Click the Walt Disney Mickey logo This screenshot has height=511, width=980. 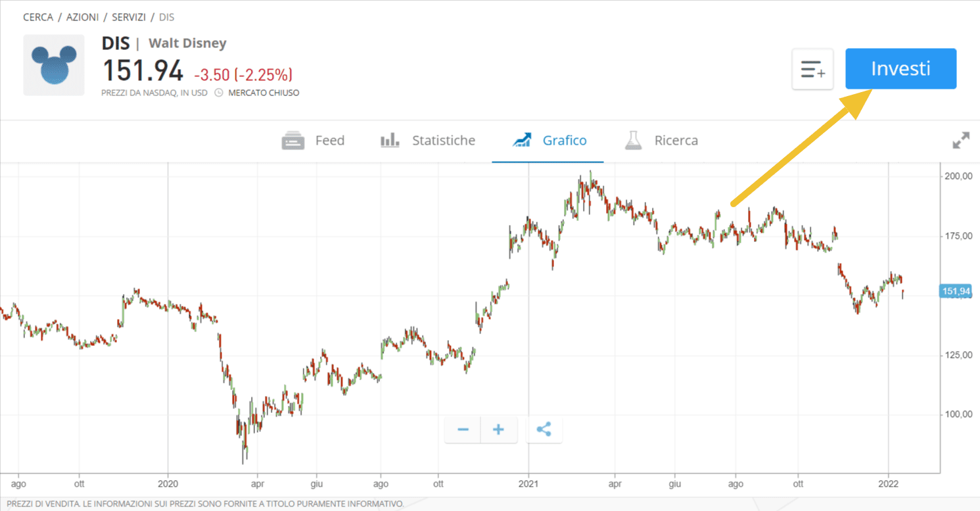pyautogui.click(x=54, y=65)
